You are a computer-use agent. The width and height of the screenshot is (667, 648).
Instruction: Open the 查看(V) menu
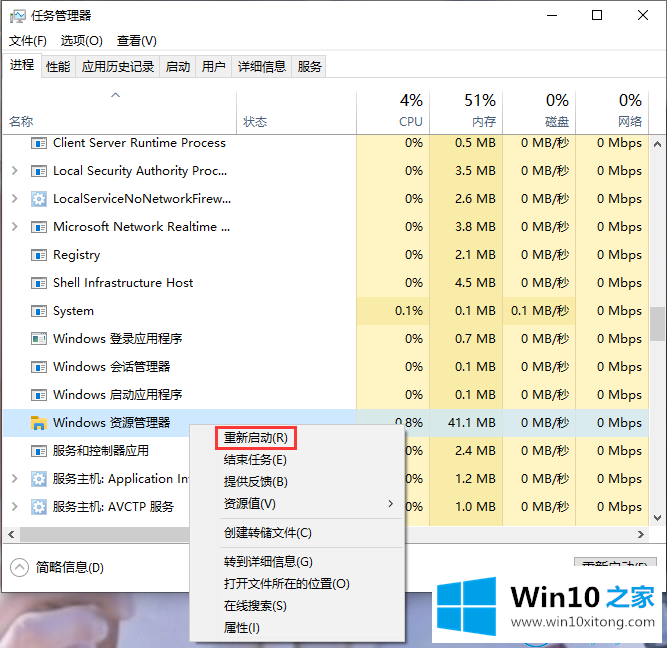coord(137,41)
